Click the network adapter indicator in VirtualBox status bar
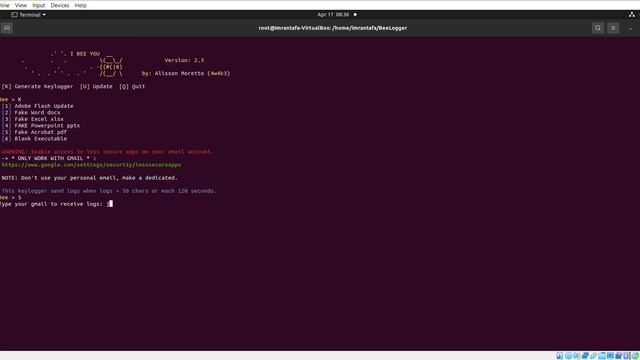This screenshot has width=640, height=360. pos(585,356)
